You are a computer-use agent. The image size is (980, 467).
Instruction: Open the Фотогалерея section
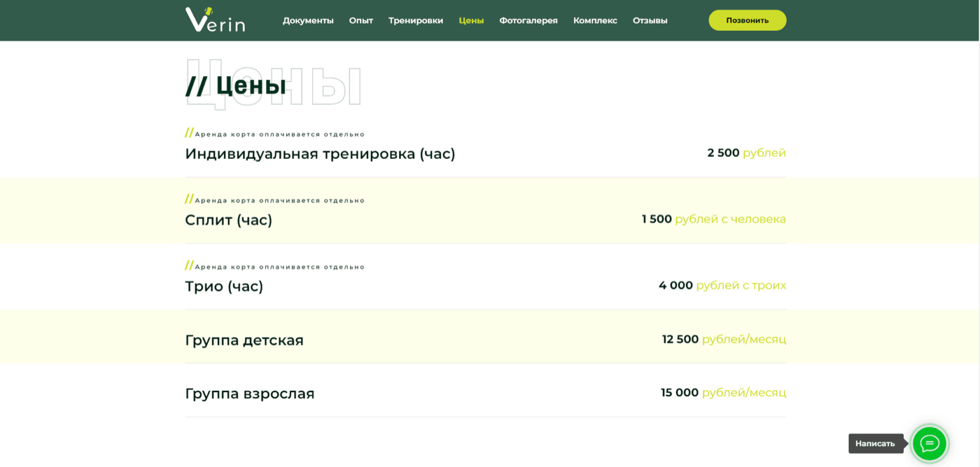point(528,20)
